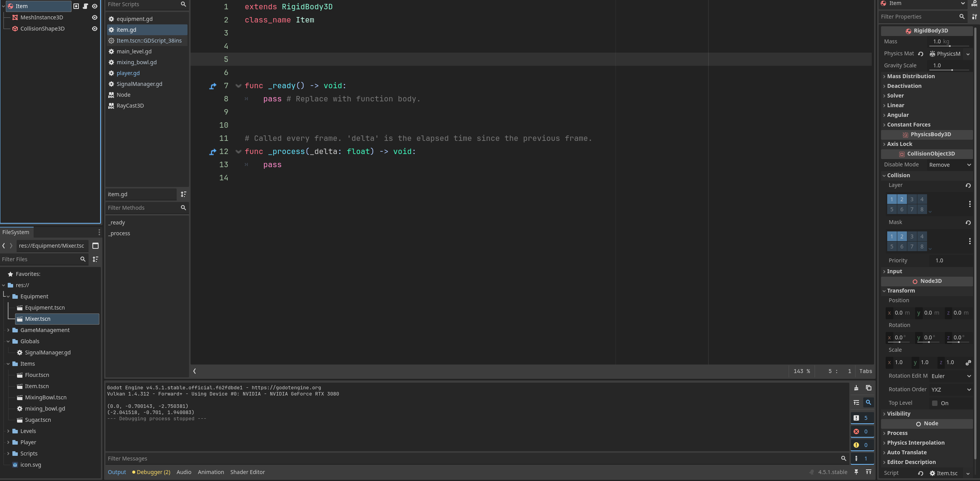Click the scale link chain icon
The width and height of the screenshot is (980, 481).
(968, 363)
